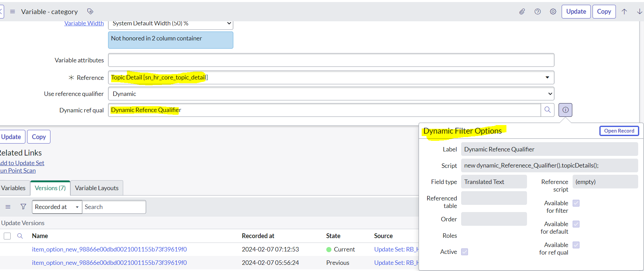
Task: Click the Order field in popup
Action: click(494, 219)
